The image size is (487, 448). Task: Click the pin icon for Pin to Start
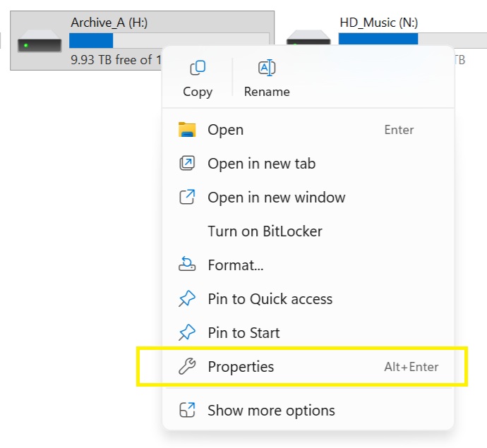click(x=187, y=333)
